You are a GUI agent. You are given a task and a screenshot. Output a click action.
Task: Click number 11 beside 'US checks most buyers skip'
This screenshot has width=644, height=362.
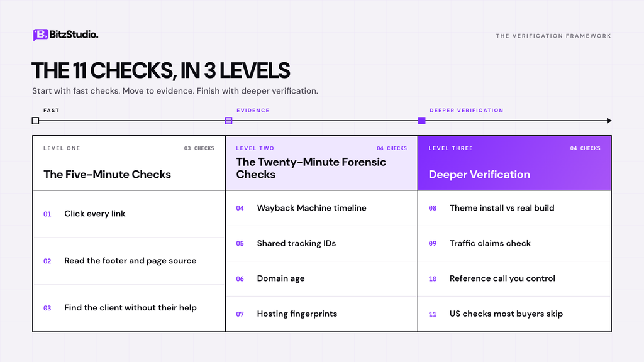(x=433, y=314)
